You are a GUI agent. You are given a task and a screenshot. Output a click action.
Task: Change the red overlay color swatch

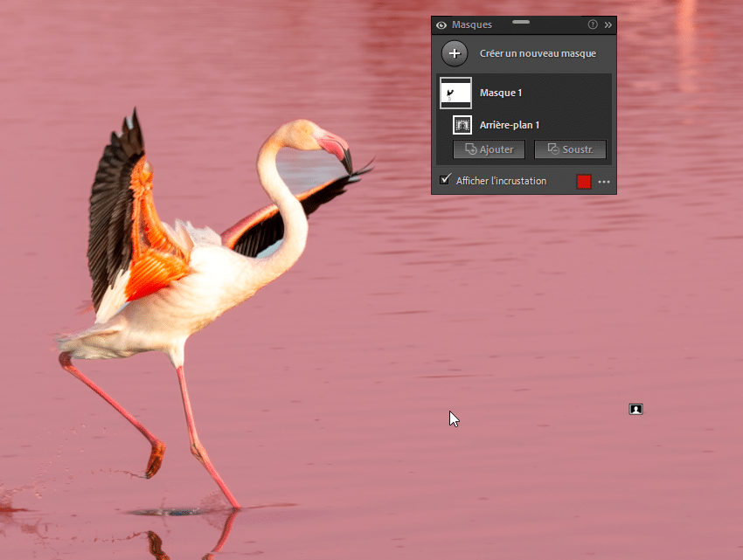click(584, 181)
